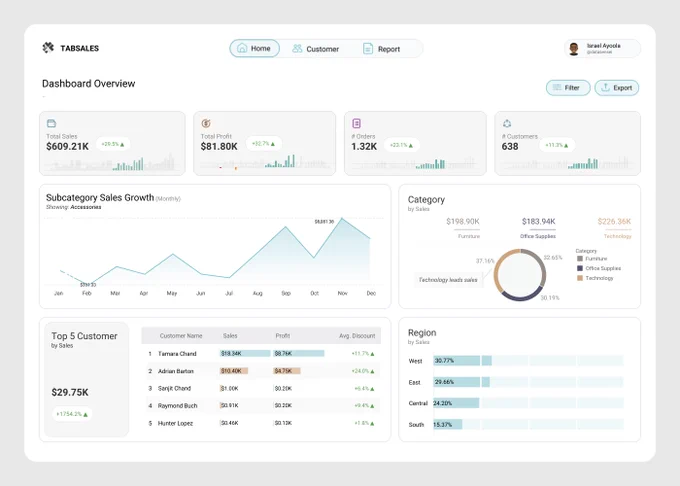
Task: Click the Avg. Discount column header
Action: (357, 336)
